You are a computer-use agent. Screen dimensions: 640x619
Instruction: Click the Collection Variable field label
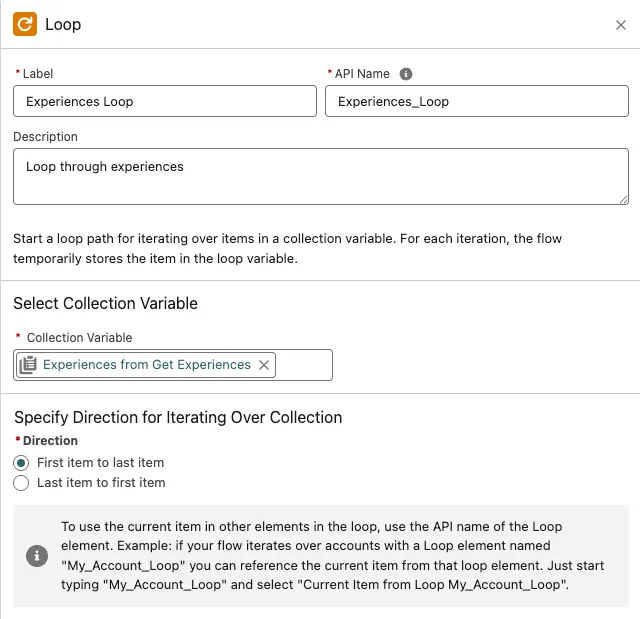79,338
